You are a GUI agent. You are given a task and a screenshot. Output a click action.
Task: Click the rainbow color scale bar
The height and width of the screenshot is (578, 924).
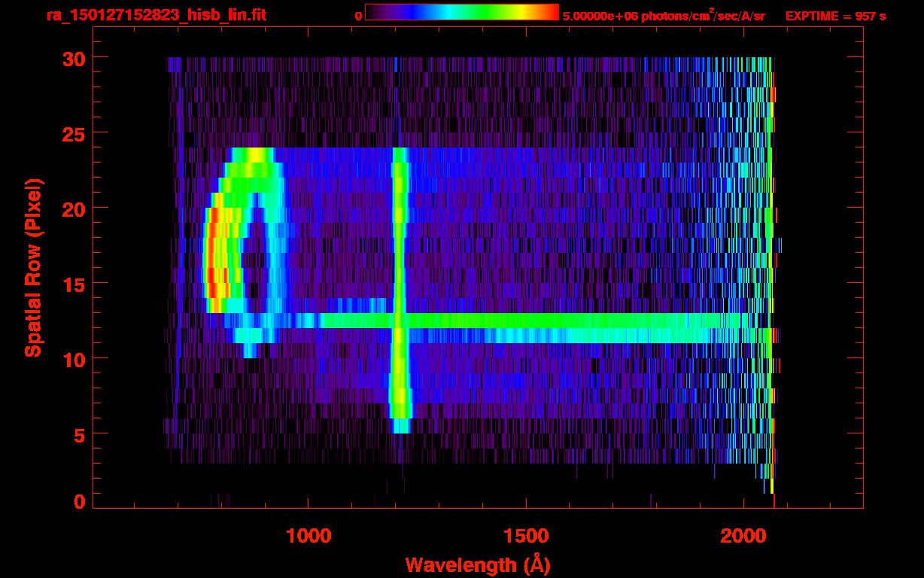coord(461,13)
